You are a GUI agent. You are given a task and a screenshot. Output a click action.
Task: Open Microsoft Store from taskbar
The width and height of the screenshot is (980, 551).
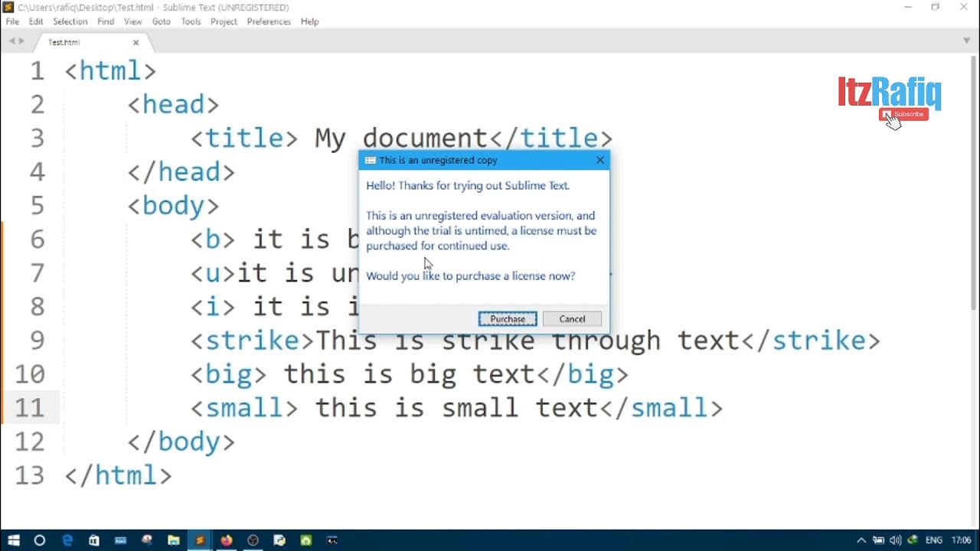pos(93,540)
